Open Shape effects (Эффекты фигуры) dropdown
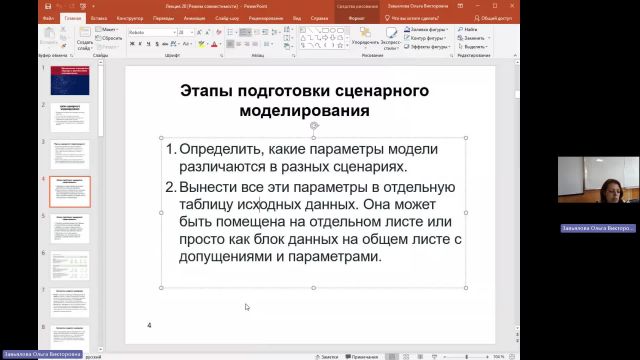Image resolution: width=640 pixels, height=360 pixels. click(x=427, y=47)
